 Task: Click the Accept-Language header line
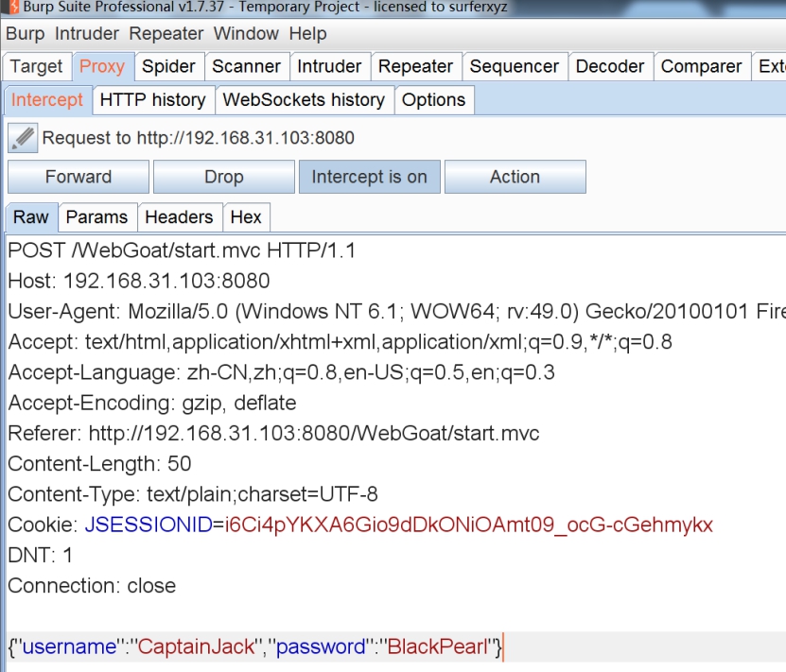(281, 372)
